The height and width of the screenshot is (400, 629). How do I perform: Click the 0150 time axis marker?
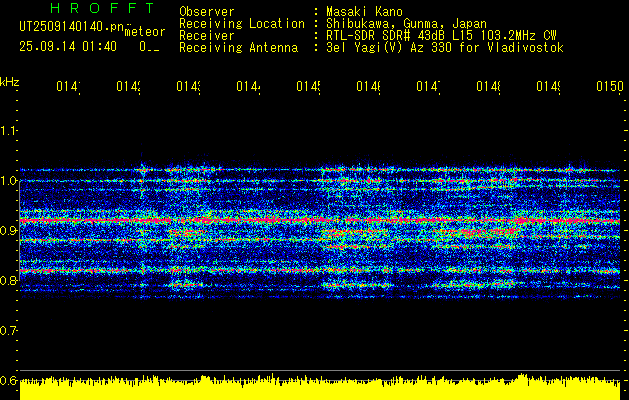pyautogui.click(x=610, y=86)
